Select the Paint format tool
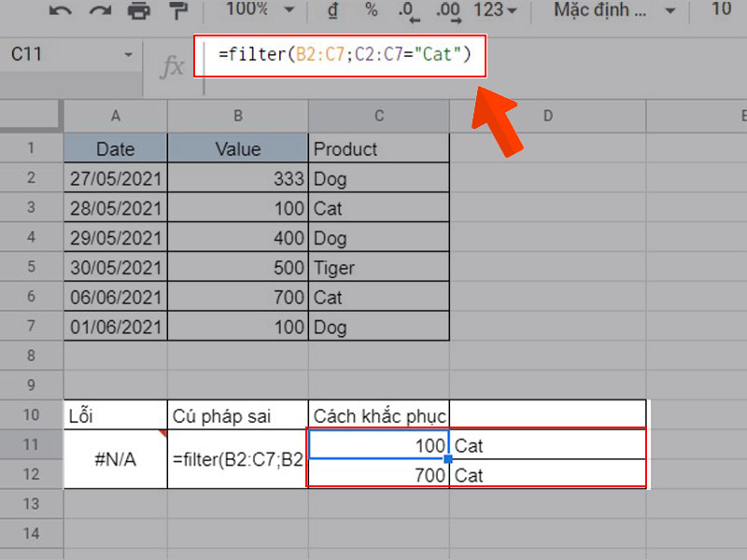Viewport: 747px width, 560px height. [x=178, y=10]
